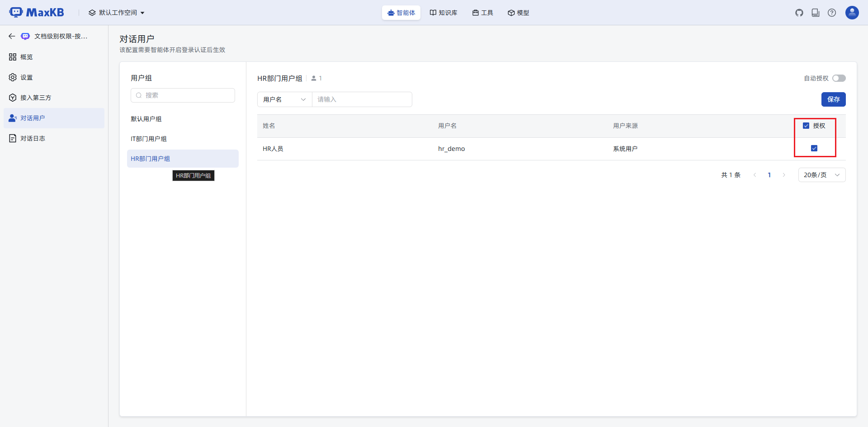Switch to the 模型 tab

[x=518, y=13]
